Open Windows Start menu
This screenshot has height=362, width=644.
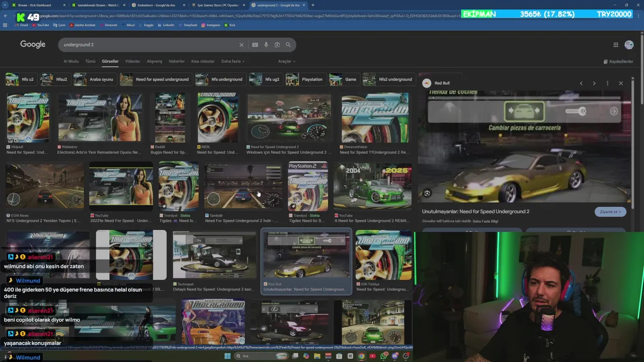pyautogui.click(x=227, y=356)
